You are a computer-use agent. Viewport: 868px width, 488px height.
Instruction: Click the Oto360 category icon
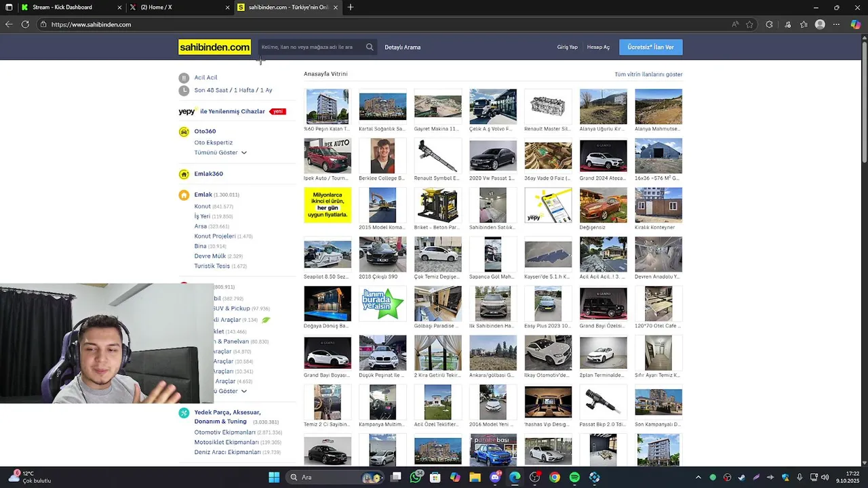click(184, 131)
